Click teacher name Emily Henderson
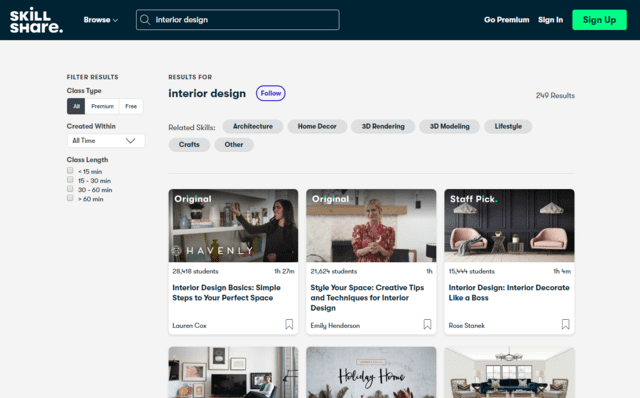 click(x=335, y=325)
